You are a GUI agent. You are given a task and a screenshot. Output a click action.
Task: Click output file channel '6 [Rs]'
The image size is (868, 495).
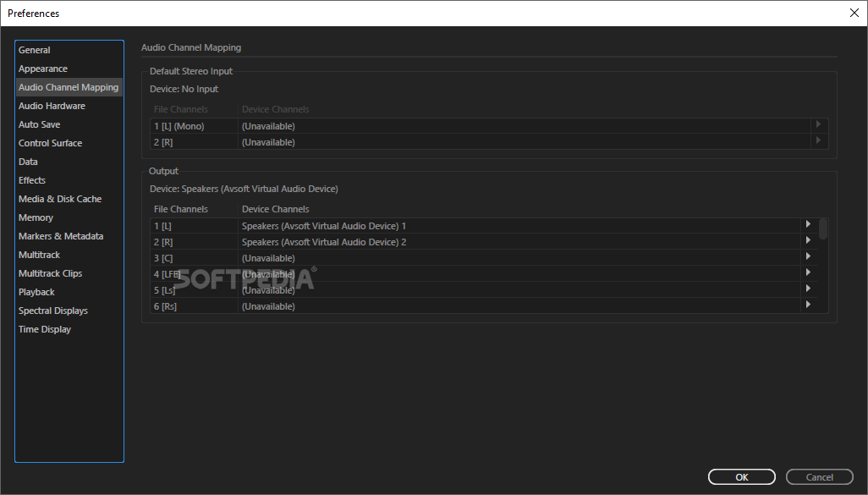point(195,306)
